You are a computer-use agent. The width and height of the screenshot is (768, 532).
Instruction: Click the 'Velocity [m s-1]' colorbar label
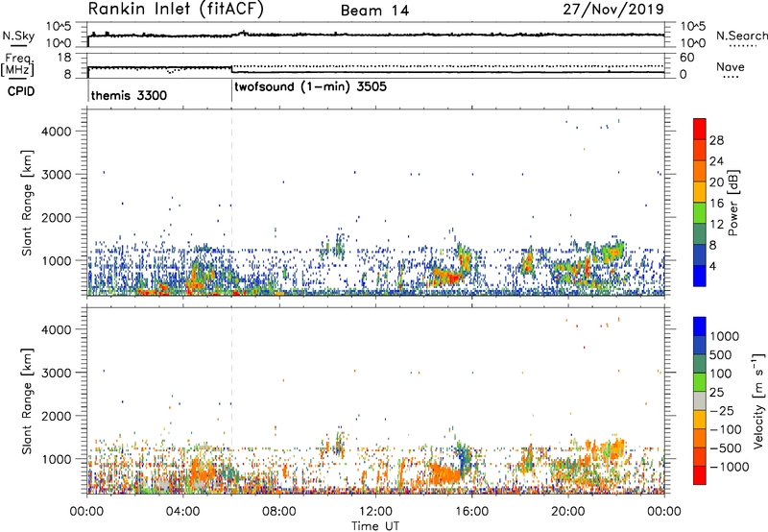pos(758,400)
